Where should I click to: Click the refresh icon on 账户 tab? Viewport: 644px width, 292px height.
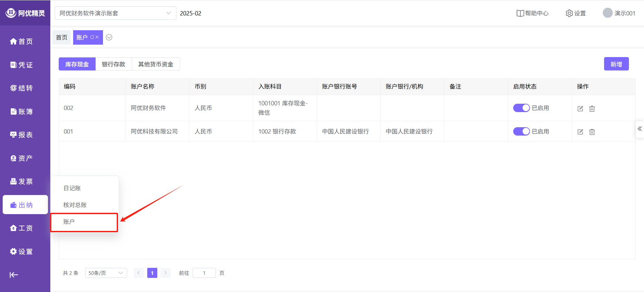[x=92, y=37]
